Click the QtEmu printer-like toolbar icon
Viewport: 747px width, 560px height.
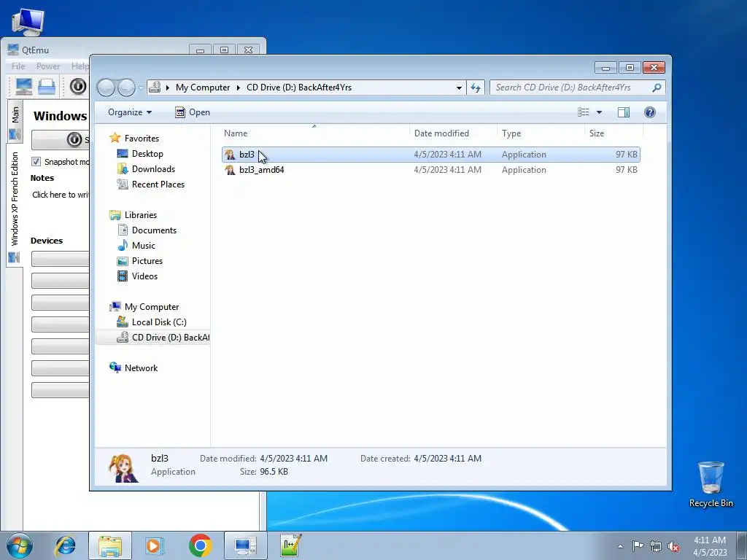47,86
